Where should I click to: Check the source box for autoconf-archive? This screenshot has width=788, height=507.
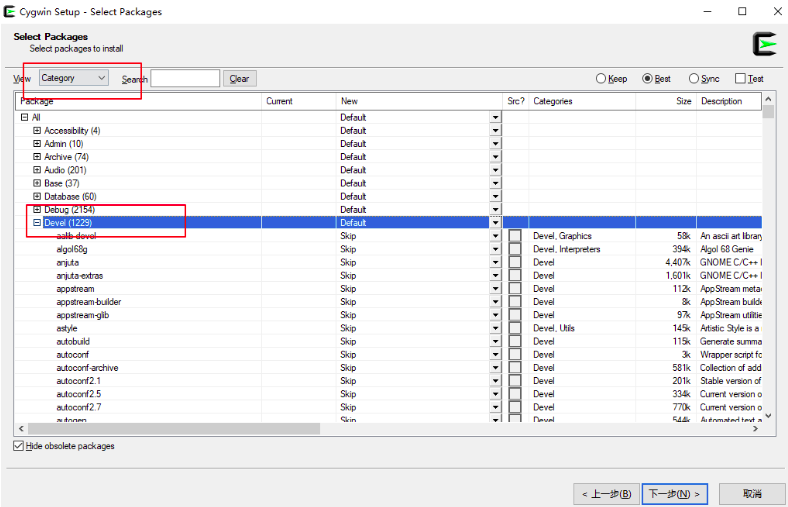coord(515,368)
